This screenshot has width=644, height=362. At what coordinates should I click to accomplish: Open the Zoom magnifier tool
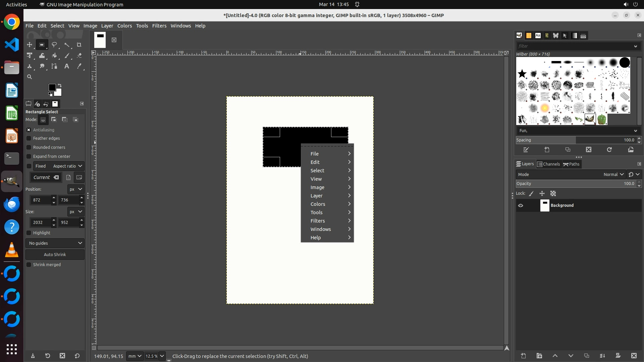click(30, 77)
